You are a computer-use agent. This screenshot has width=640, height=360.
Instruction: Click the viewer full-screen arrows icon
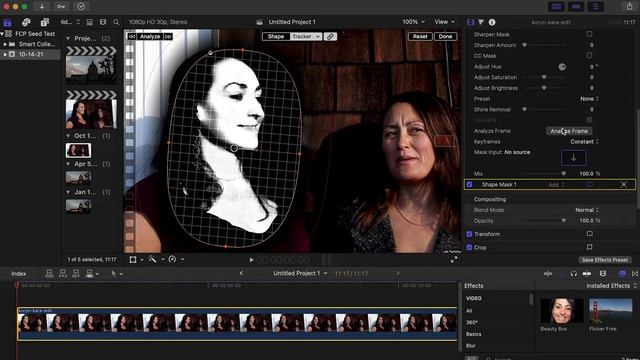click(454, 259)
